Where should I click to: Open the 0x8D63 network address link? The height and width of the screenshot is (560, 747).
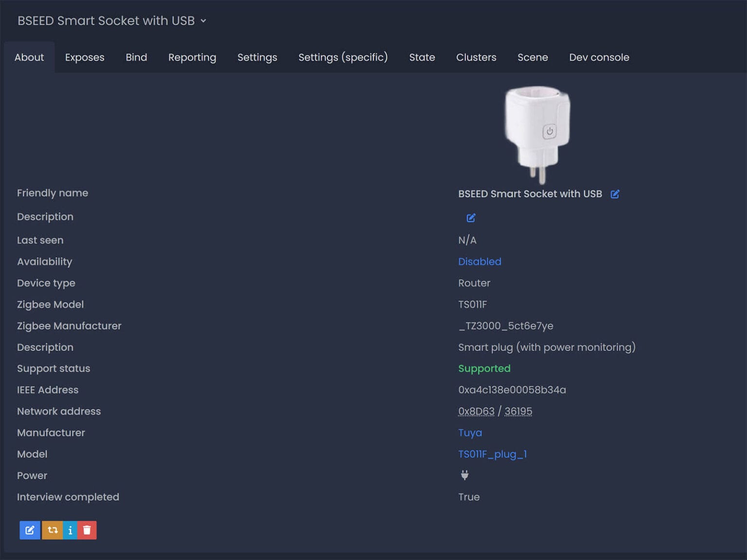click(476, 411)
